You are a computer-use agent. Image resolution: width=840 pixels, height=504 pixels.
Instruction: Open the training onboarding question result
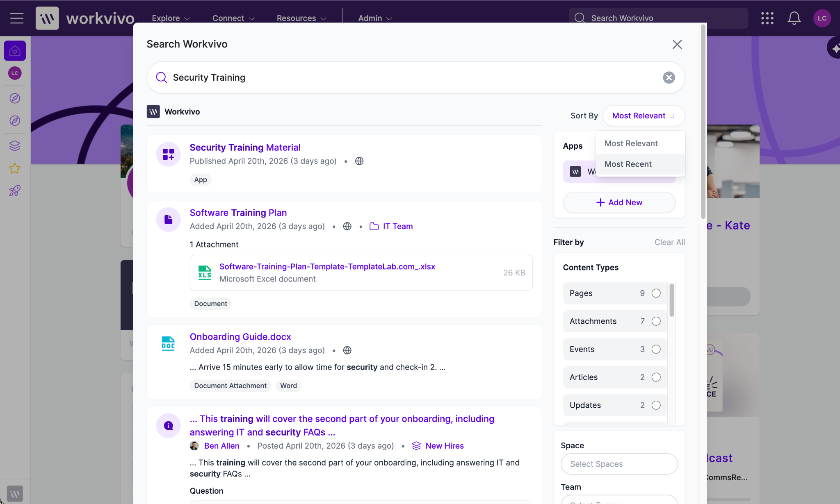(x=342, y=425)
